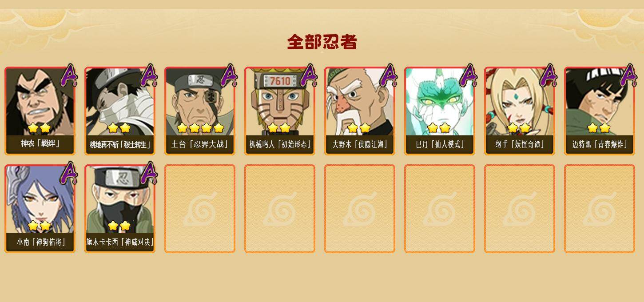Image resolution: width=644 pixels, height=302 pixels.
Task: Choose the 小南「神驹佑将」 ninja card
Action: pos(40,209)
